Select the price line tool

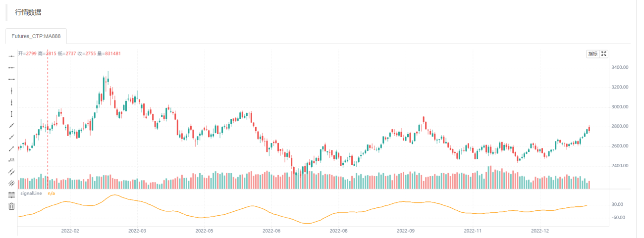(x=12, y=160)
